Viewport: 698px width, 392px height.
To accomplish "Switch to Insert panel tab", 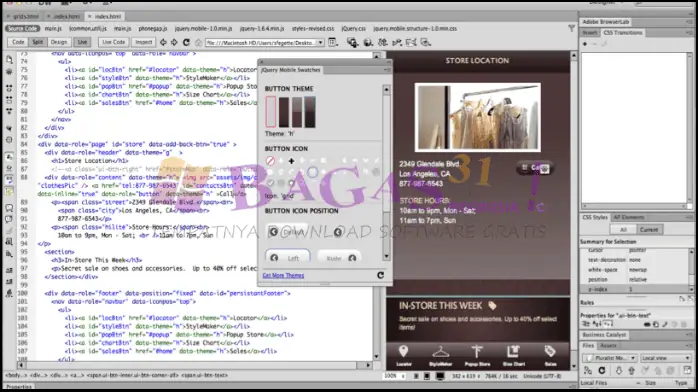I will pos(590,33).
